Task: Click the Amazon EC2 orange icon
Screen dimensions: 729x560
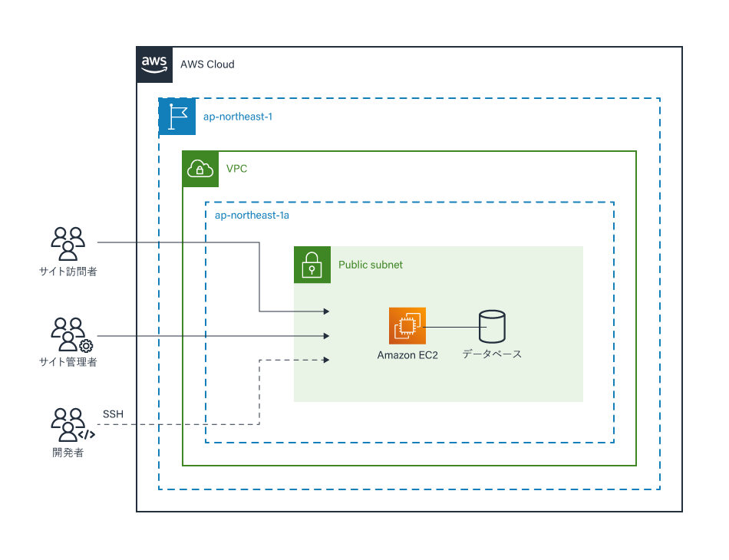Action: 407,326
